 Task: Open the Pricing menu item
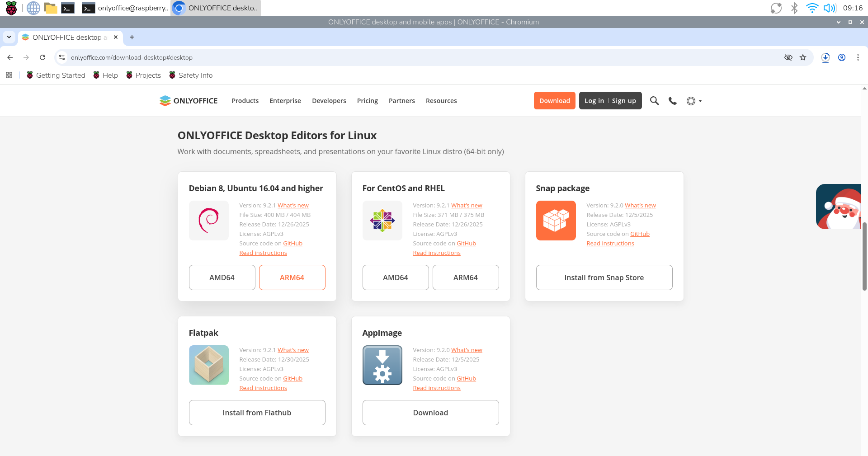pyautogui.click(x=367, y=101)
